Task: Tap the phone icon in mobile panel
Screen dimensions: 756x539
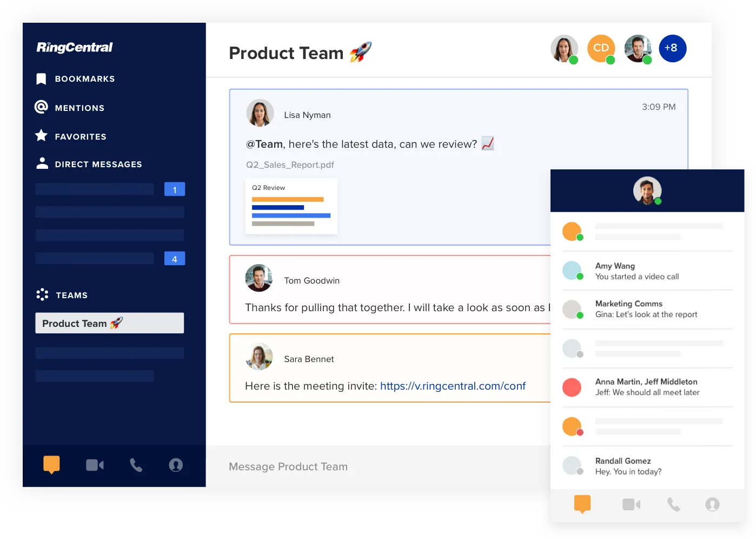Action: click(x=673, y=504)
